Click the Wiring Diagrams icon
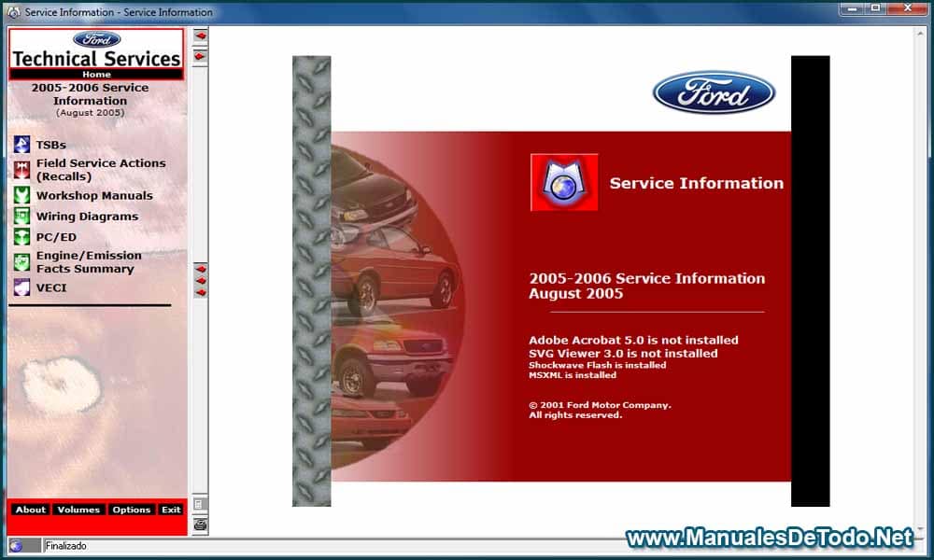The height and width of the screenshot is (560, 934). click(21, 217)
